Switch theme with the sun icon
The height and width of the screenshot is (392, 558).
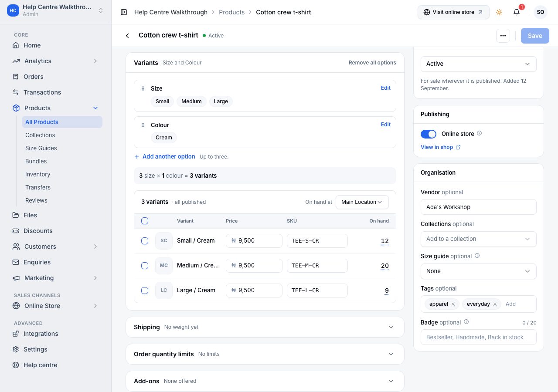pos(499,12)
